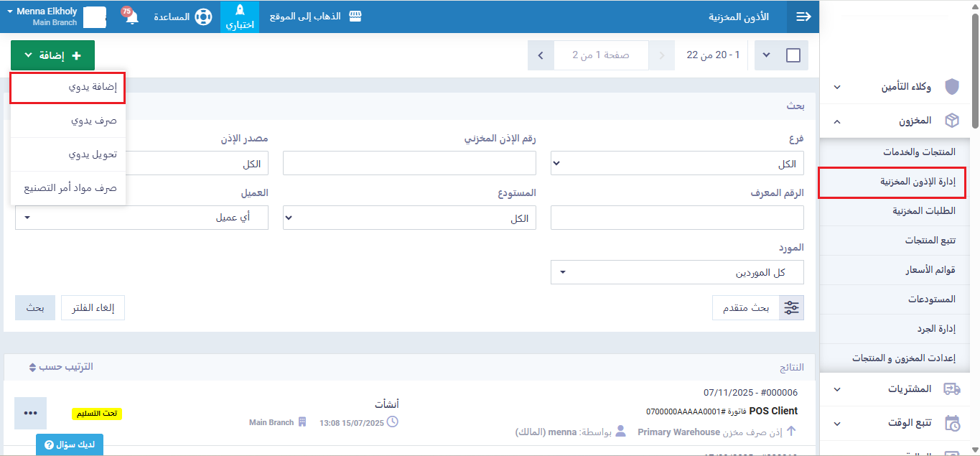Open the المورد suppliers dropdown
980x456 pixels.
677,272
